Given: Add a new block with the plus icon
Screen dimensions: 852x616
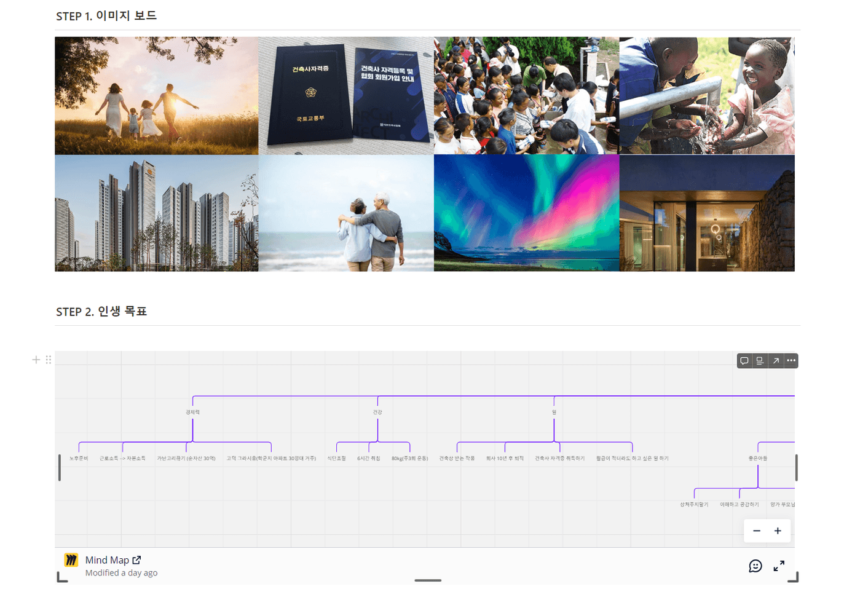Looking at the screenshot, I should coord(36,360).
